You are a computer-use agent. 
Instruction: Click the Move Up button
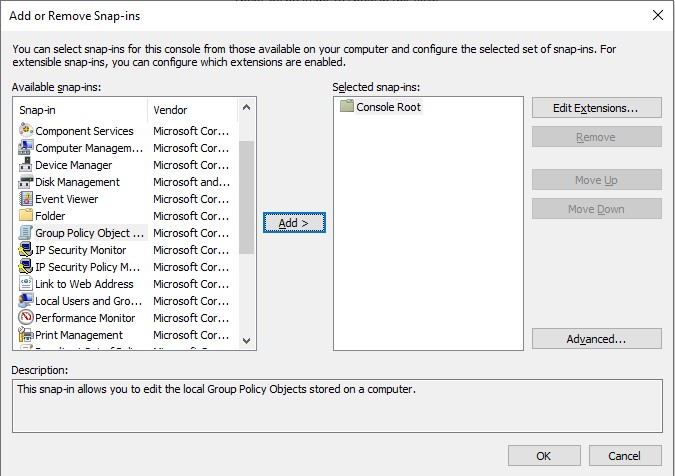[x=596, y=179]
